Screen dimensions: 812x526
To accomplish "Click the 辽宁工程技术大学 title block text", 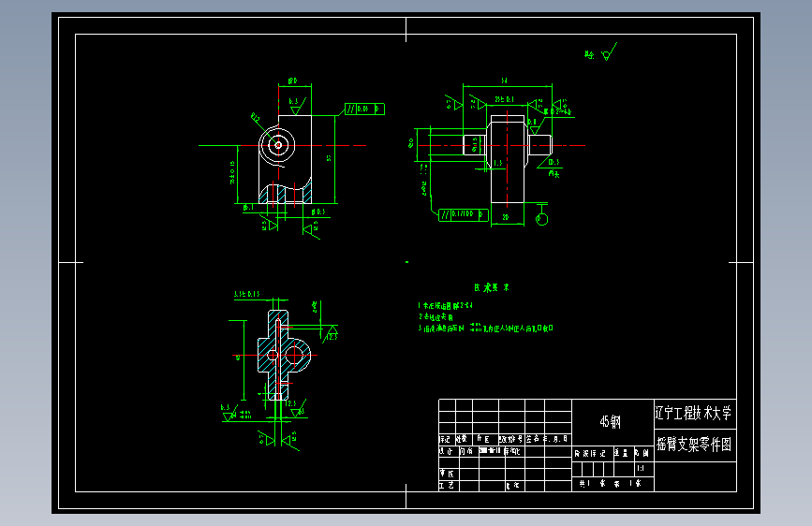I will point(693,413).
